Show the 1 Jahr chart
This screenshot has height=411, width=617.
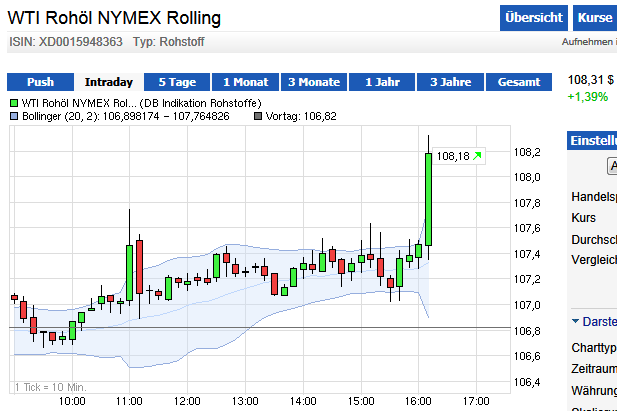[382, 82]
